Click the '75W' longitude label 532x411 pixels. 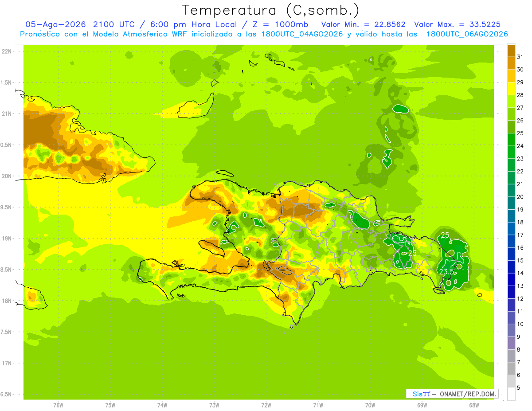[110, 405]
